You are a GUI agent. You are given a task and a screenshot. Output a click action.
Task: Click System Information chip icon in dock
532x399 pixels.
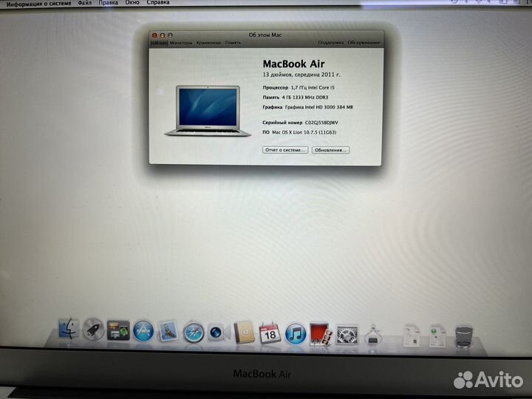[x=373, y=335]
